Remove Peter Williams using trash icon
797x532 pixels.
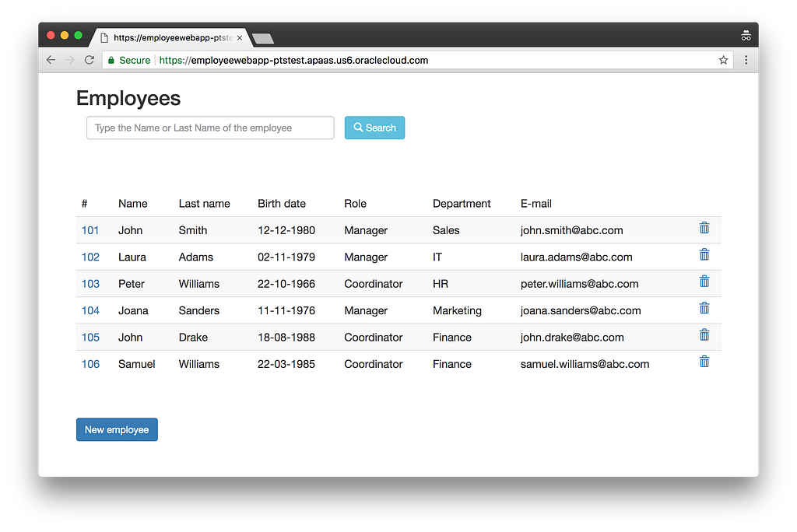tap(704, 282)
